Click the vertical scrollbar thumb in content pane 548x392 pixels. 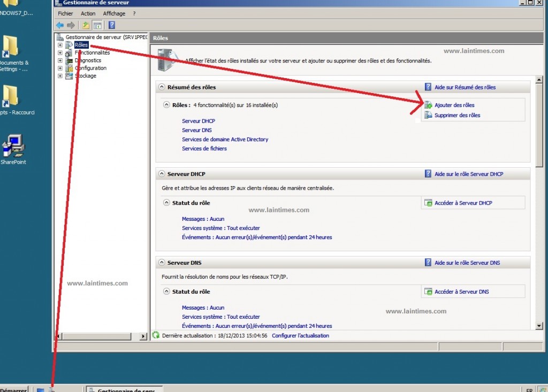[539, 125]
